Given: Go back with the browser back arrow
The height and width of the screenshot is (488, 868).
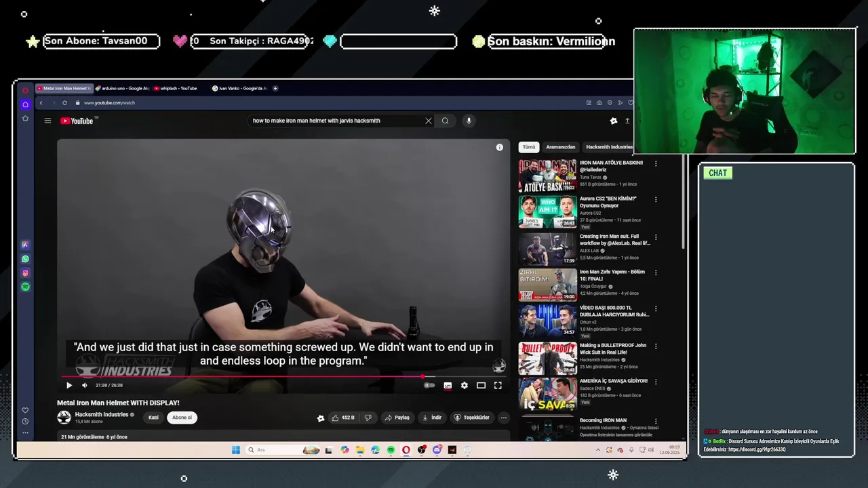Looking at the screenshot, I should pos(41,103).
